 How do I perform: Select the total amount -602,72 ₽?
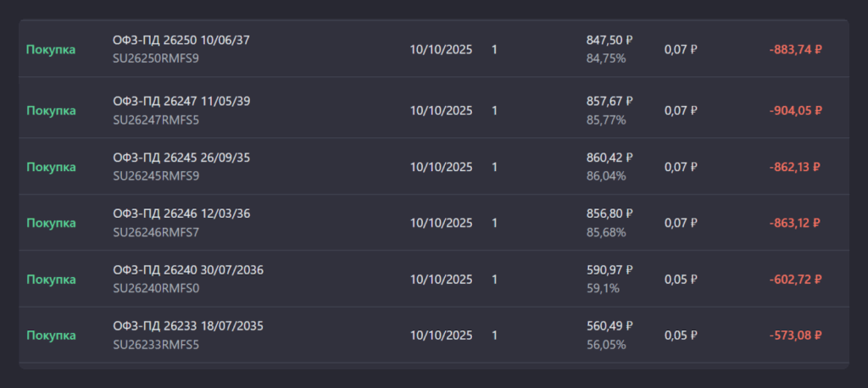click(x=795, y=280)
